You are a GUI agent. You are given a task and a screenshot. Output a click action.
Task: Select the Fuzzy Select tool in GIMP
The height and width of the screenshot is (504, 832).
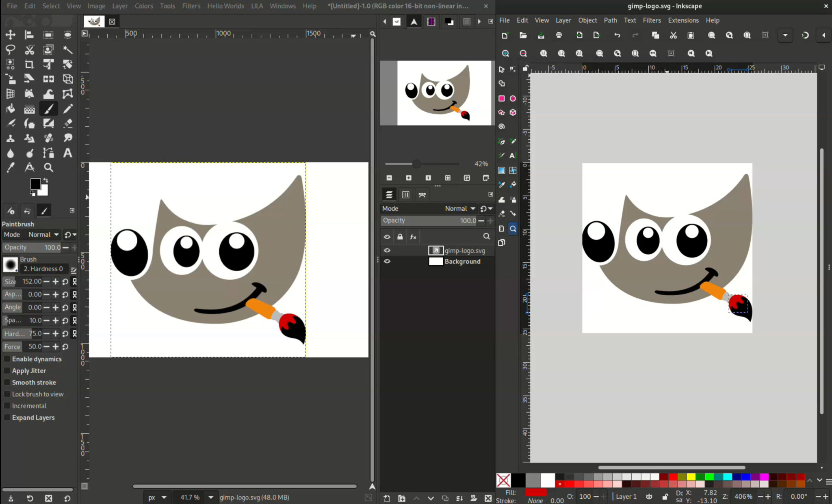(x=67, y=50)
